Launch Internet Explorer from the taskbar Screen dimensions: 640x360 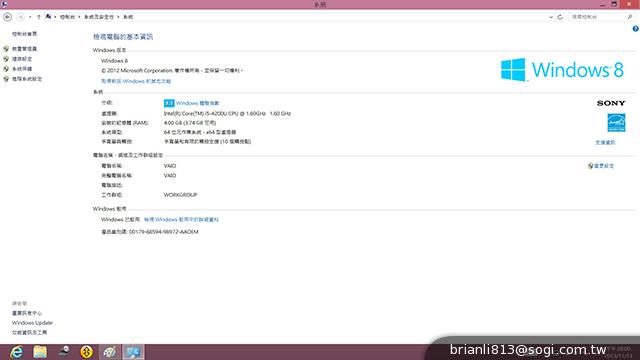tap(16, 352)
